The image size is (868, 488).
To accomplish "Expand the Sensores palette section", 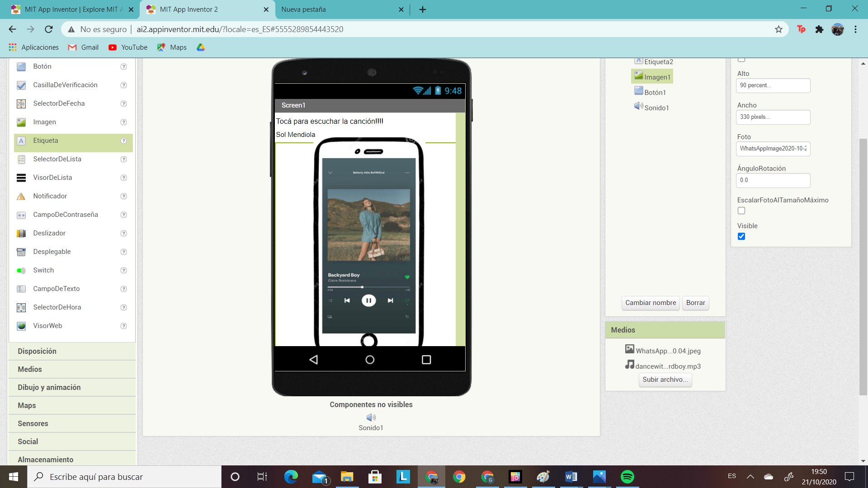I will (x=33, y=423).
